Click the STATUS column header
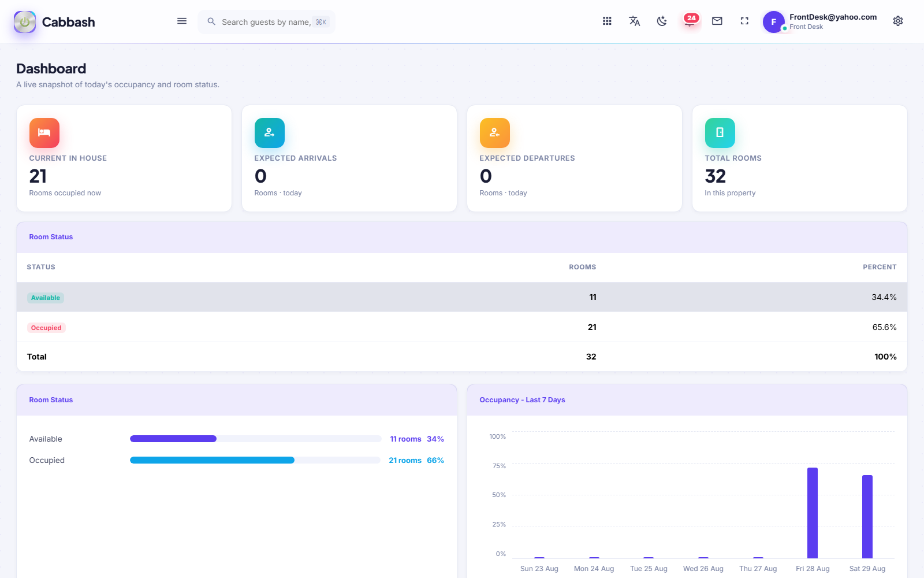The height and width of the screenshot is (578, 924). pyautogui.click(x=41, y=267)
